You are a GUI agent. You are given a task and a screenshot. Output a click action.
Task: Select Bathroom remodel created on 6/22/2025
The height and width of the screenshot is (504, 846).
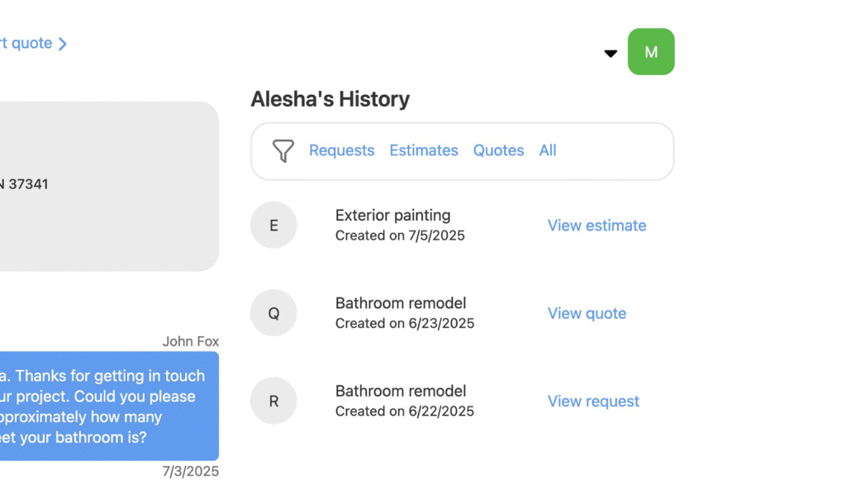[401, 391]
